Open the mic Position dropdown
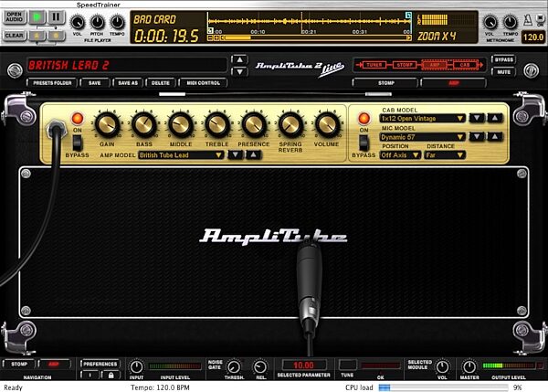Screen dimensions: 548x392 [x=400, y=155]
